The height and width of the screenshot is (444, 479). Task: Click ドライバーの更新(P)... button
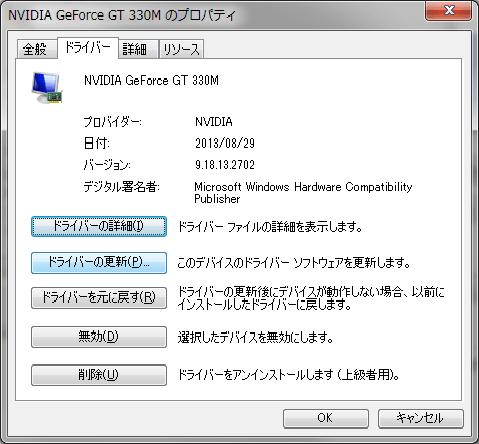tap(99, 263)
